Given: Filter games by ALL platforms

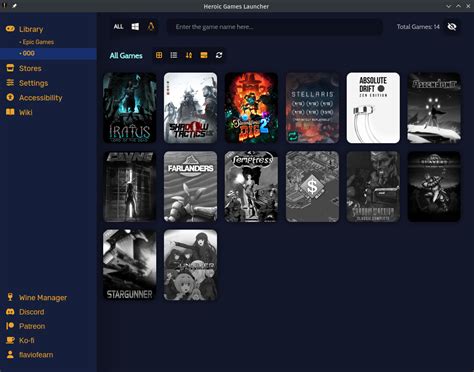Looking at the screenshot, I should pos(118,27).
